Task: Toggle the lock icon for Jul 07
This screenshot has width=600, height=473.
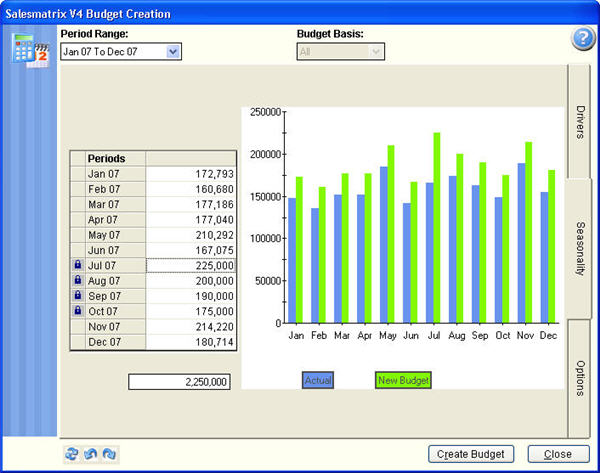Action: (77, 265)
